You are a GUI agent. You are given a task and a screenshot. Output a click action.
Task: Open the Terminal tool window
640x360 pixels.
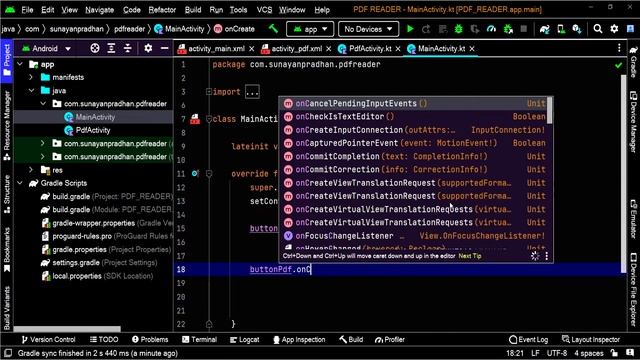coord(199,339)
